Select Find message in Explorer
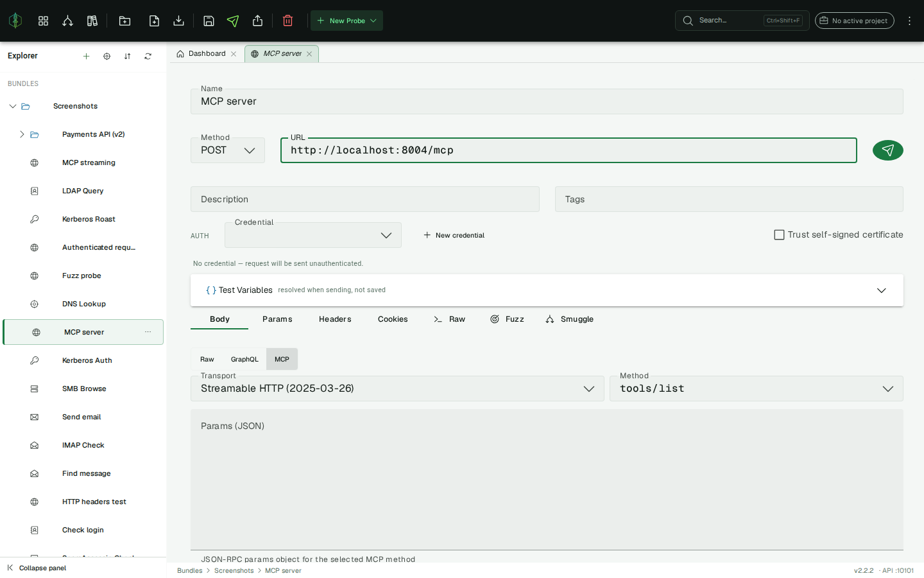The width and height of the screenshot is (924, 578). click(83, 473)
